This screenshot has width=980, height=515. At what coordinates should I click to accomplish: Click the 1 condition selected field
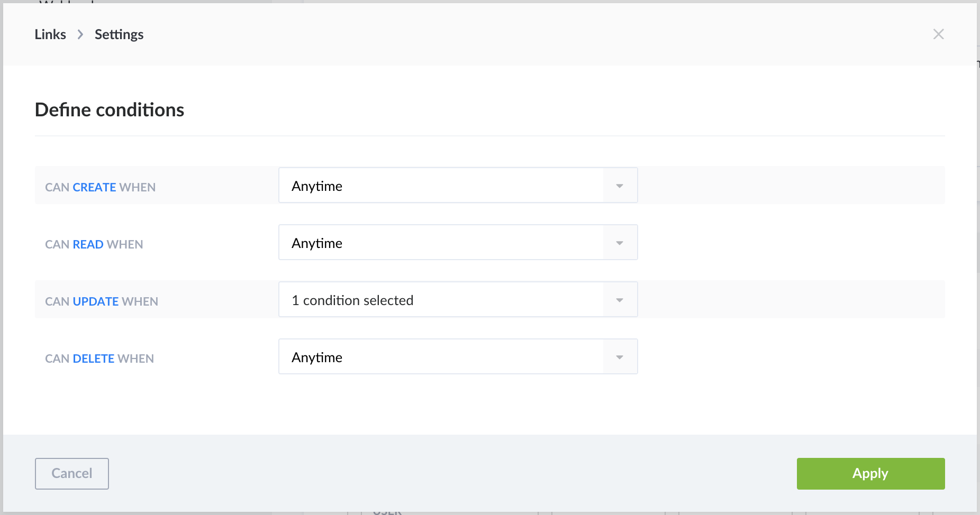coord(352,300)
